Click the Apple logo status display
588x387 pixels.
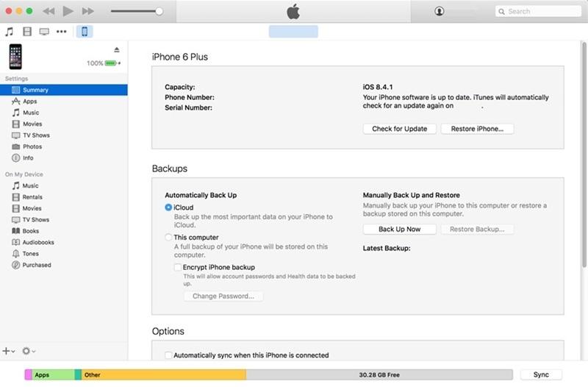coord(293,11)
